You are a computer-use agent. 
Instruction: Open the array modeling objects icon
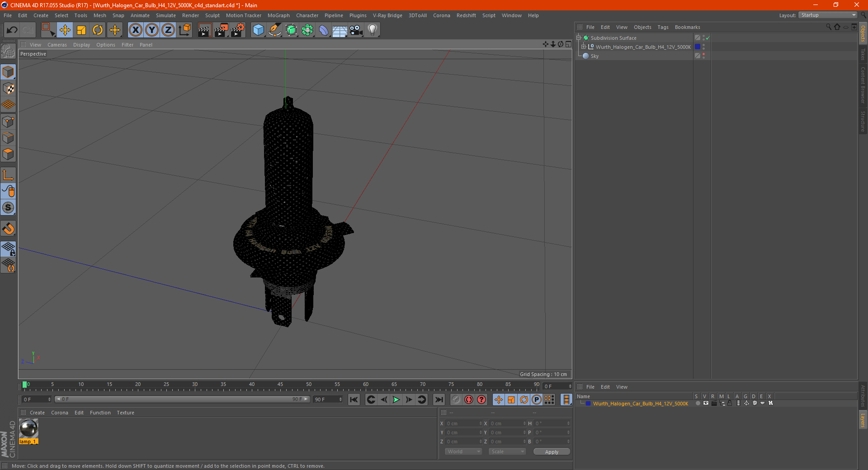307,30
